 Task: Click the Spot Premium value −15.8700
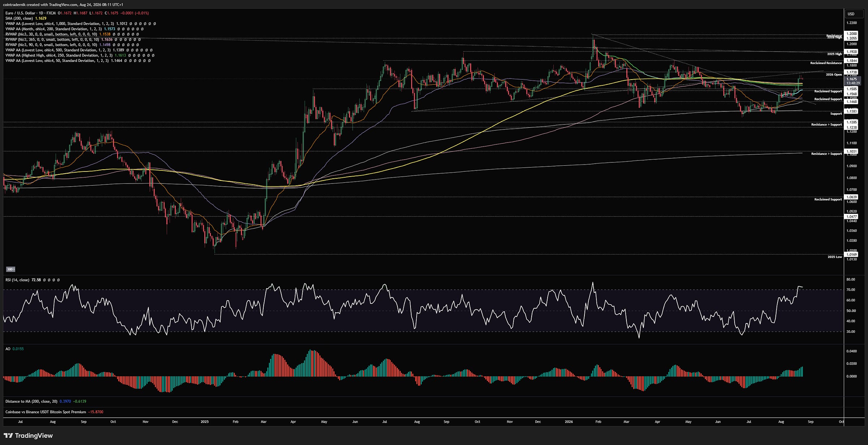(x=96, y=412)
